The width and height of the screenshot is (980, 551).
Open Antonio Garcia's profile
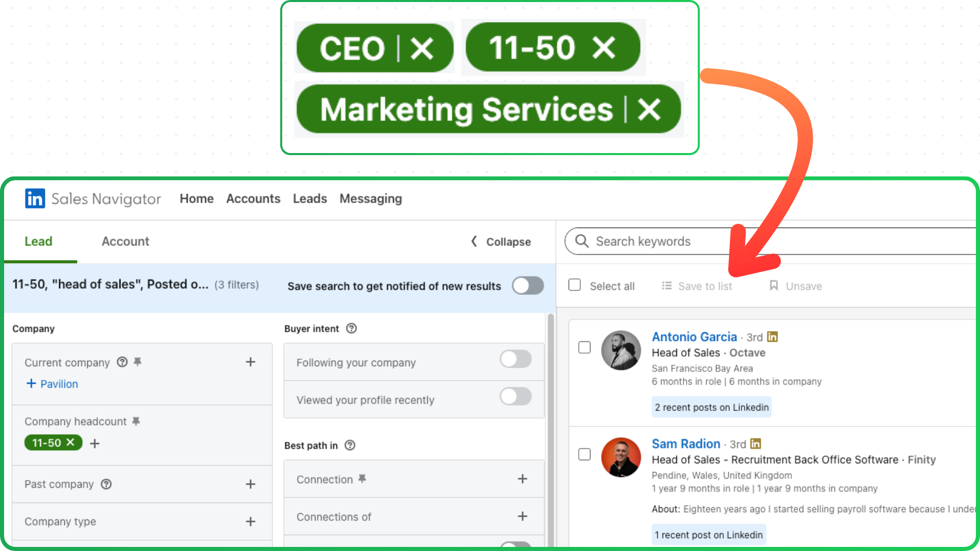click(694, 337)
